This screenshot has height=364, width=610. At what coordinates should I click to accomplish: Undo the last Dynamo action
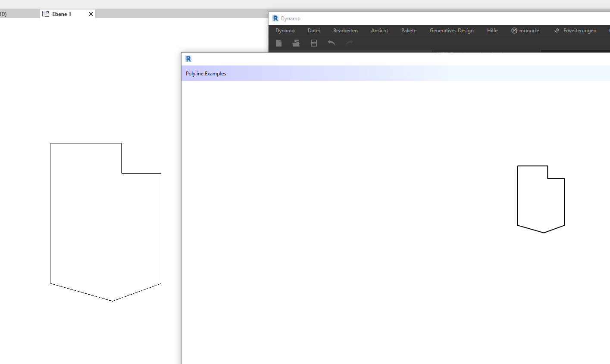point(331,43)
